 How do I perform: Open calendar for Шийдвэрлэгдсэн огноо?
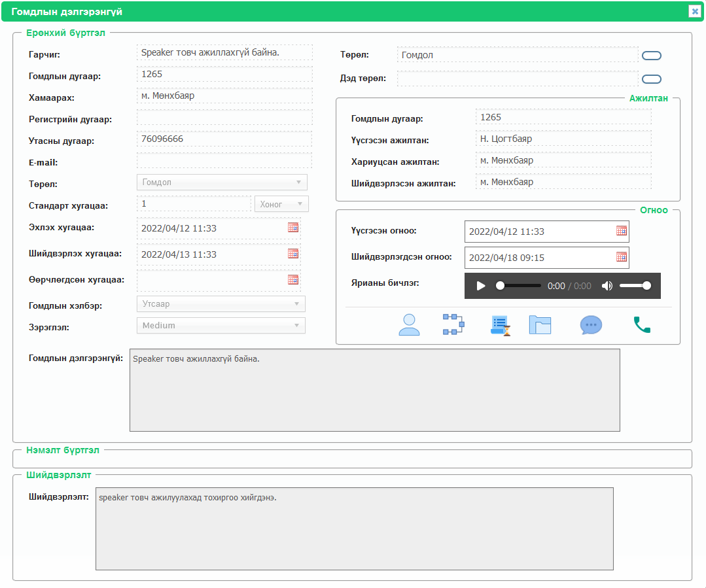pos(622,256)
